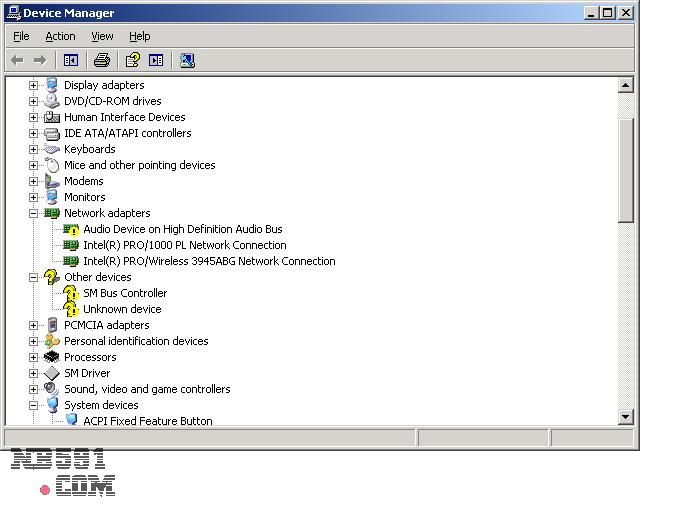Open the View menu

(102, 36)
